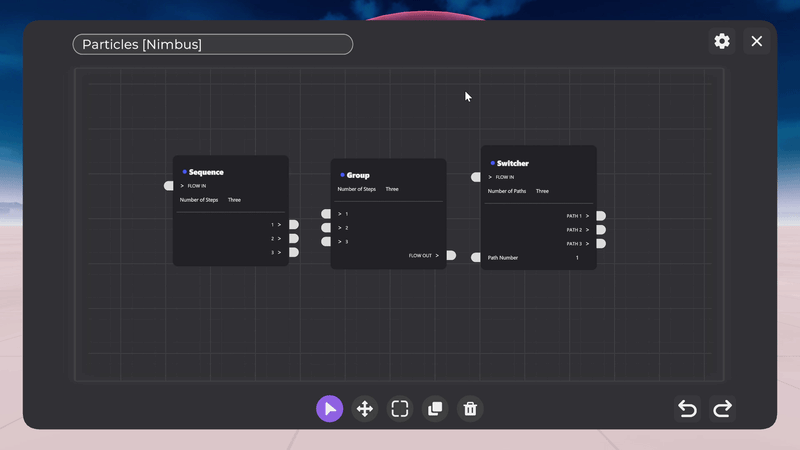Click Switcher Path Number input port
Image resolution: width=800 pixels, height=450 pixels.
tap(476, 258)
